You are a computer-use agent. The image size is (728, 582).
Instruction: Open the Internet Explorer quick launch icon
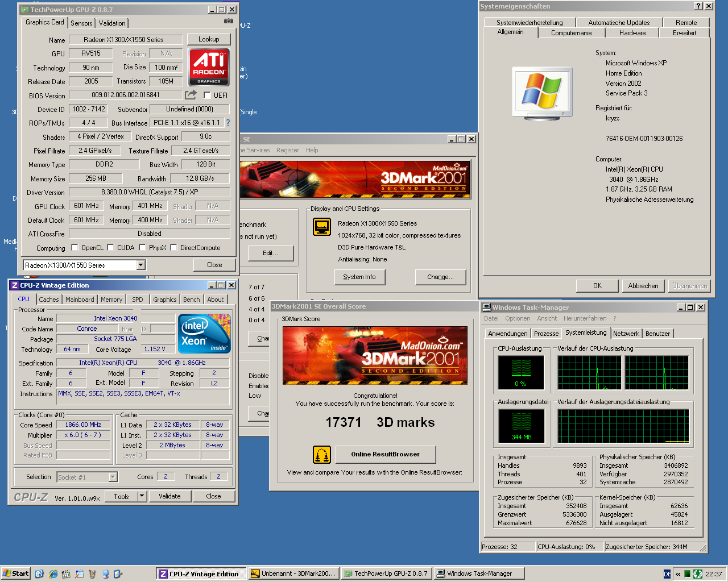coord(53,574)
